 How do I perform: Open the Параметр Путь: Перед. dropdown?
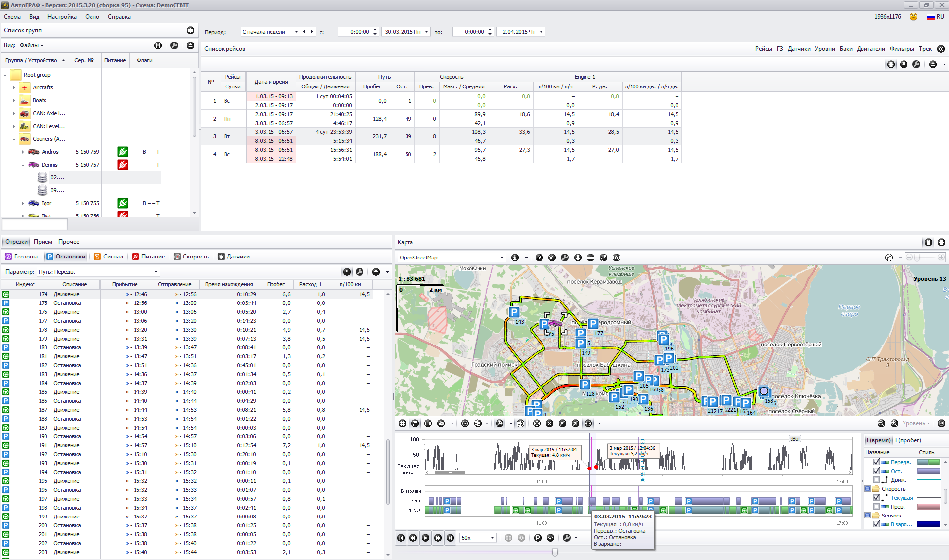156,272
